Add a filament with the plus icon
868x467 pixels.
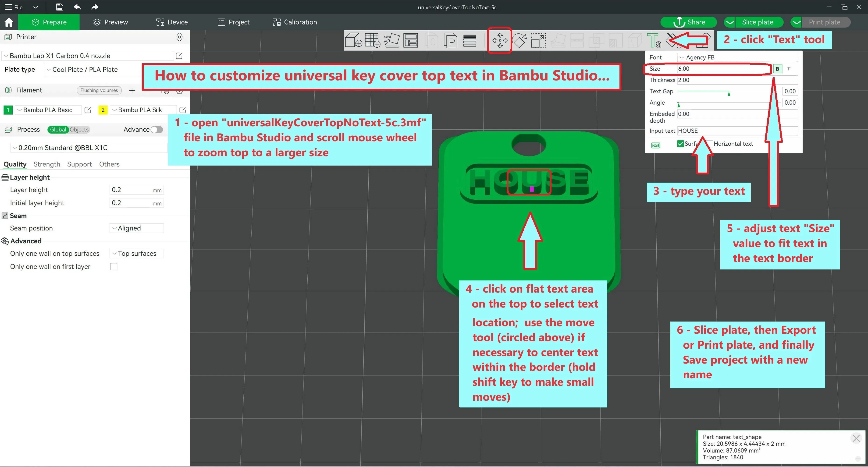point(132,90)
